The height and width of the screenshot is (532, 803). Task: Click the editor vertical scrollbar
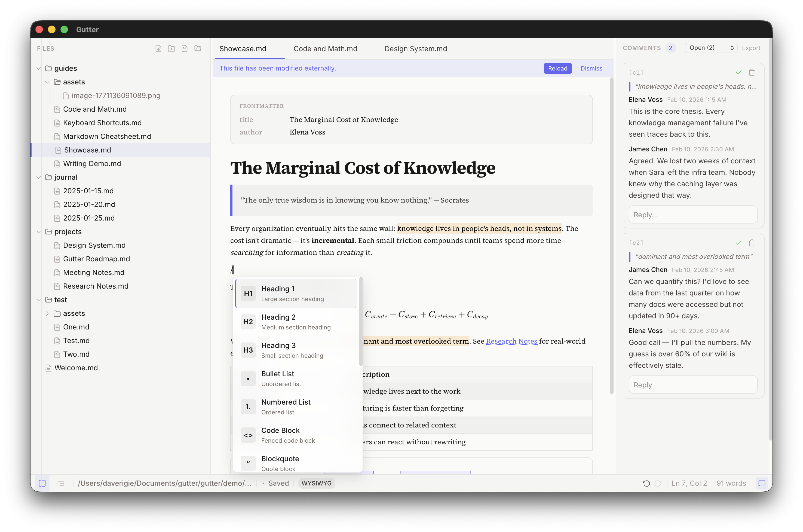coord(611,236)
